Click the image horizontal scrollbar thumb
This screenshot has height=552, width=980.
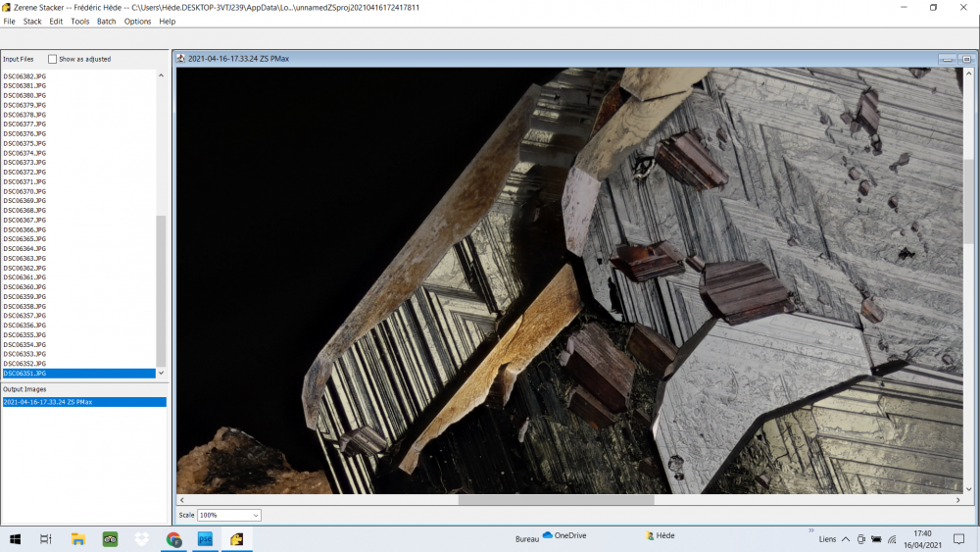(x=555, y=500)
